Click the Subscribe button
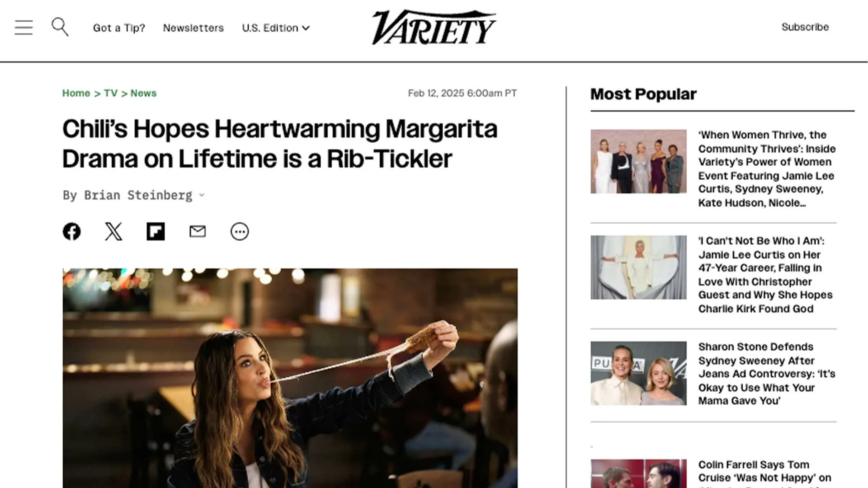 click(x=805, y=27)
